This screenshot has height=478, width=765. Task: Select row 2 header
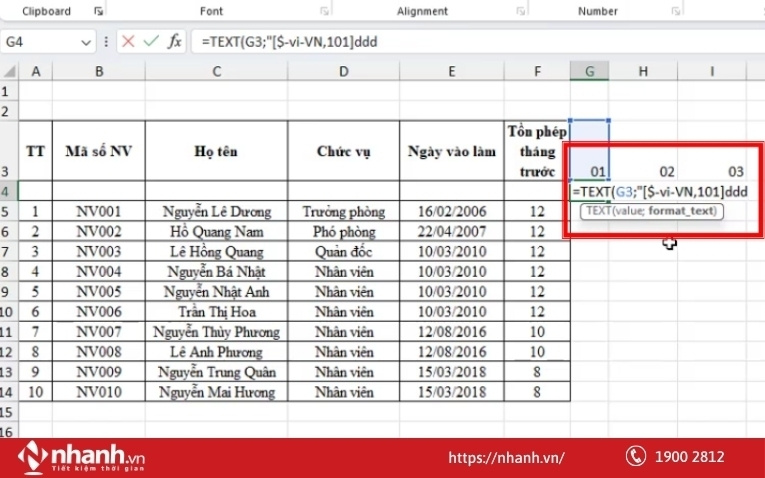tap(7, 111)
